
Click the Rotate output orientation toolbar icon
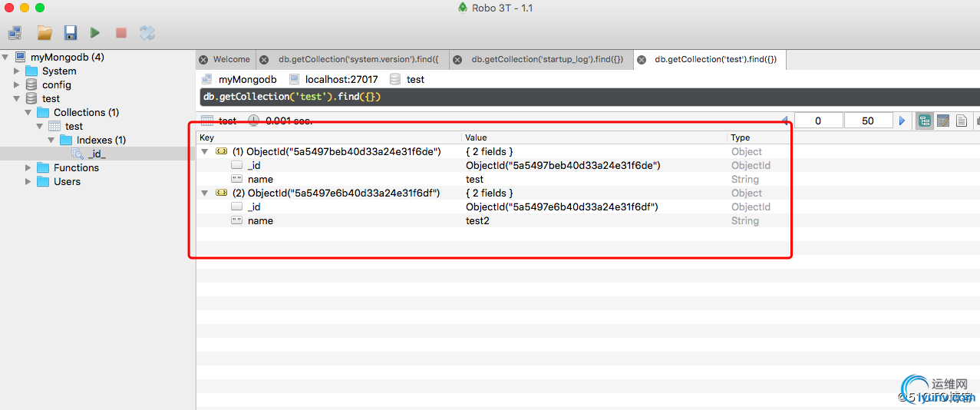[x=147, y=33]
